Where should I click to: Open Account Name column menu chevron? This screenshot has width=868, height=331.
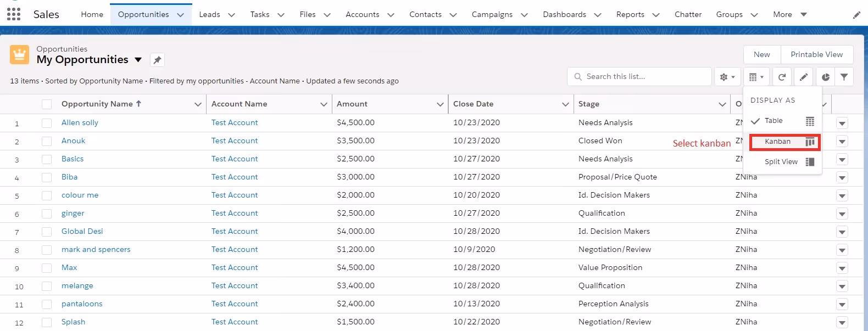coord(324,104)
